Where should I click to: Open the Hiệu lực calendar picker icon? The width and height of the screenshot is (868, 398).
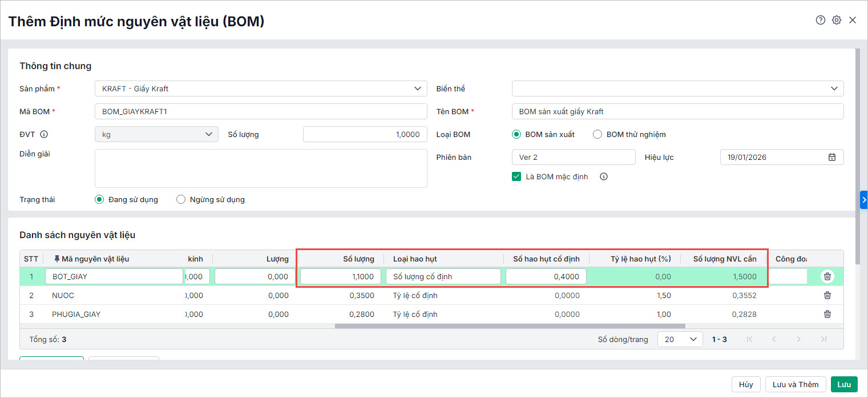[832, 157]
